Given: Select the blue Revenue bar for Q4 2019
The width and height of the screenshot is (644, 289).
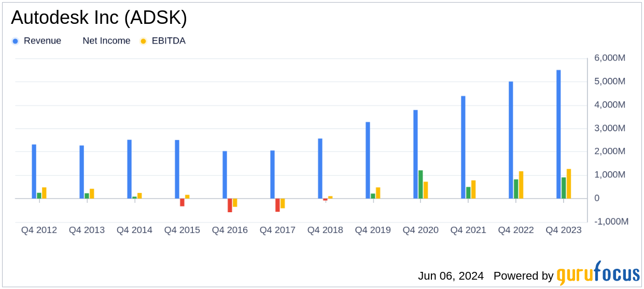Looking at the screenshot, I should (368, 160).
